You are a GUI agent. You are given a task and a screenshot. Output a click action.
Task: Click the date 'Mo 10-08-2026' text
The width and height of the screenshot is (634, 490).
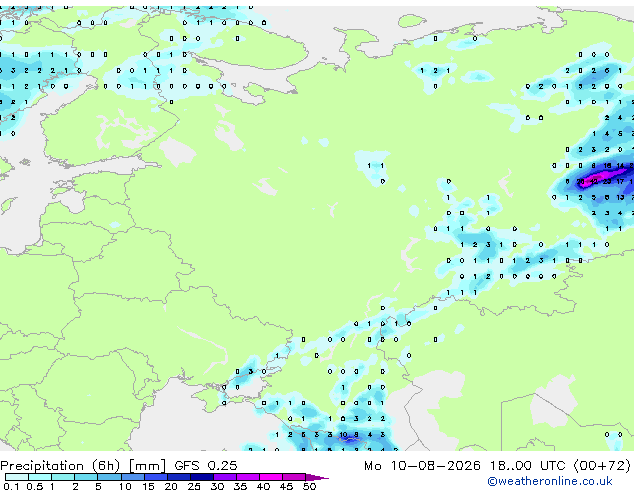tap(423, 466)
